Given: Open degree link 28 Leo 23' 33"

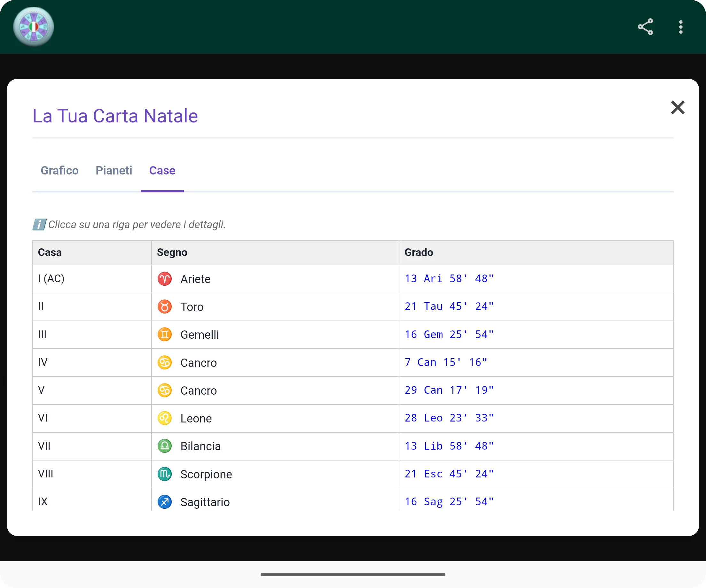Looking at the screenshot, I should coord(449,418).
